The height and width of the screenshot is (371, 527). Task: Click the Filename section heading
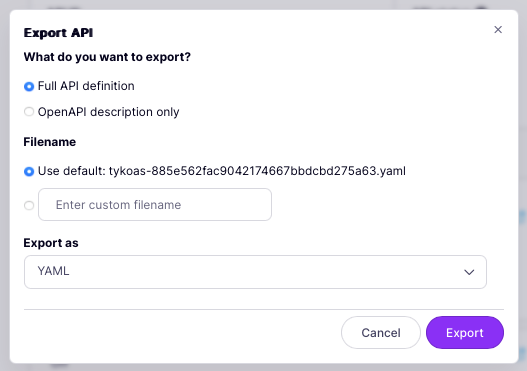click(x=49, y=142)
